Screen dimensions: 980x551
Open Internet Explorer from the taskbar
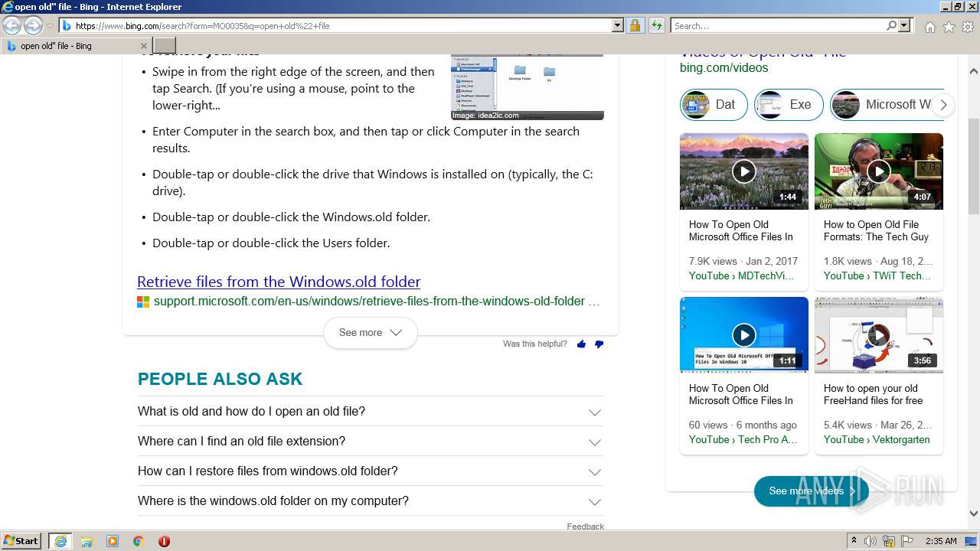click(60, 541)
